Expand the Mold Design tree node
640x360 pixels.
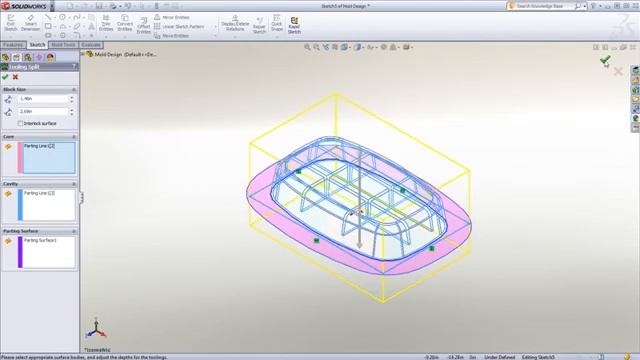coord(83,54)
